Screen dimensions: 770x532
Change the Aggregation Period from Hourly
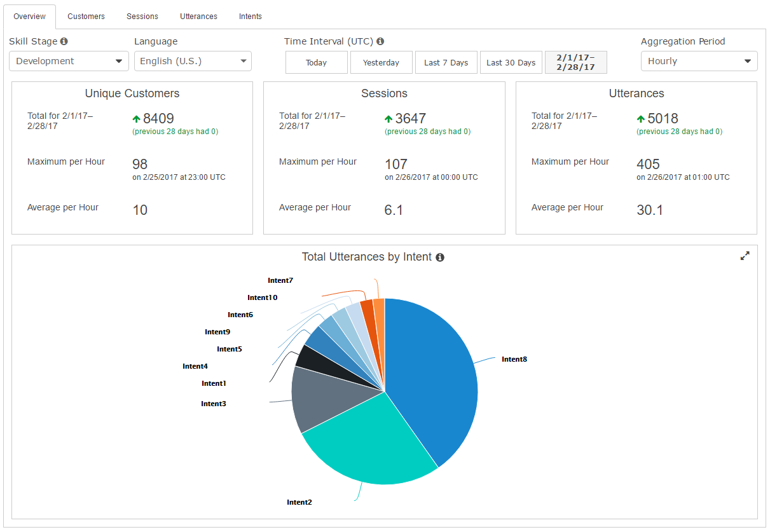click(x=698, y=60)
